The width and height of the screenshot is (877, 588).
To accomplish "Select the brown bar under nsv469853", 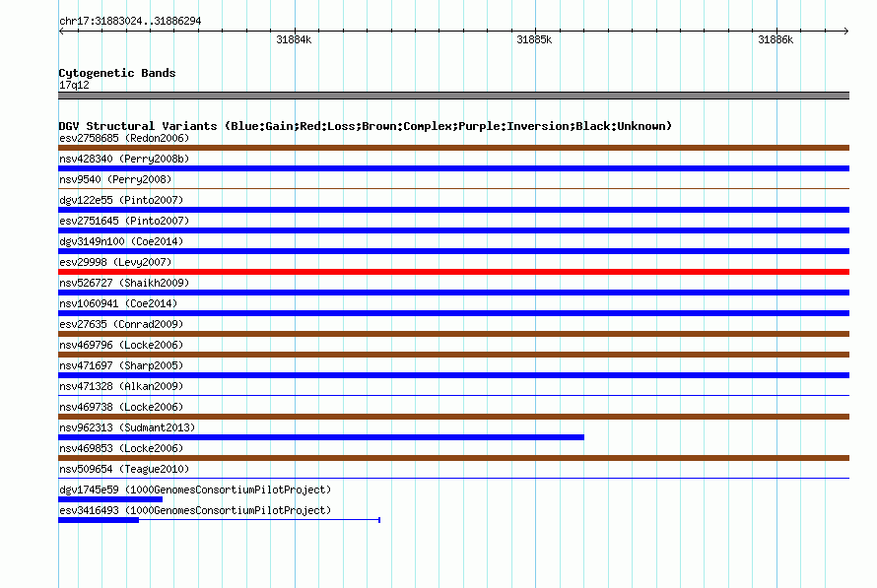I will [x=453, y=458].
